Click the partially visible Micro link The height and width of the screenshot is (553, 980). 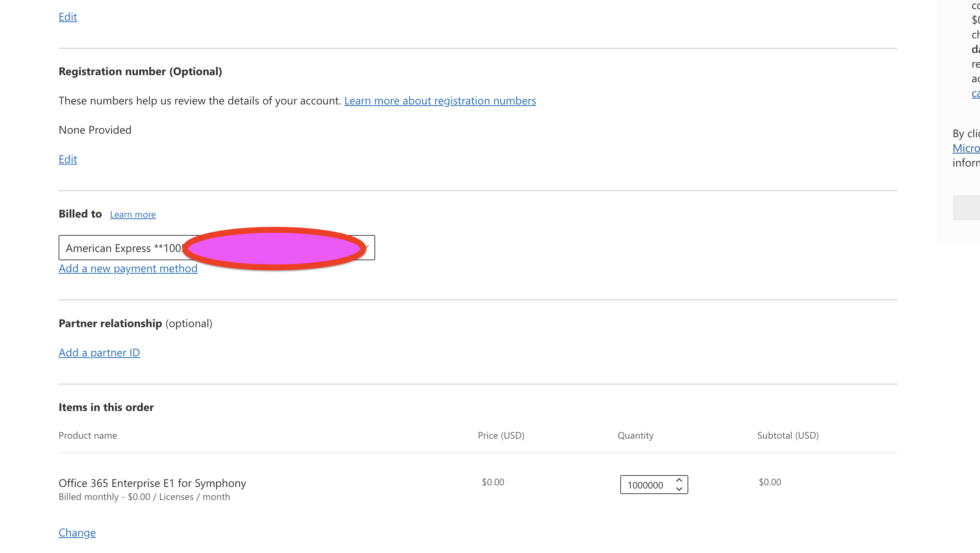pos(966,148)
